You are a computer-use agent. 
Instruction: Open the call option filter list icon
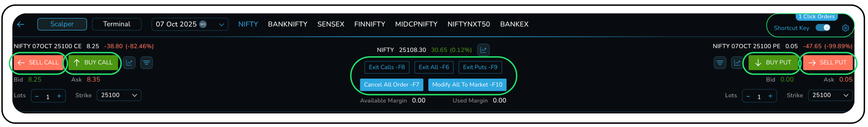click(147, 63)
